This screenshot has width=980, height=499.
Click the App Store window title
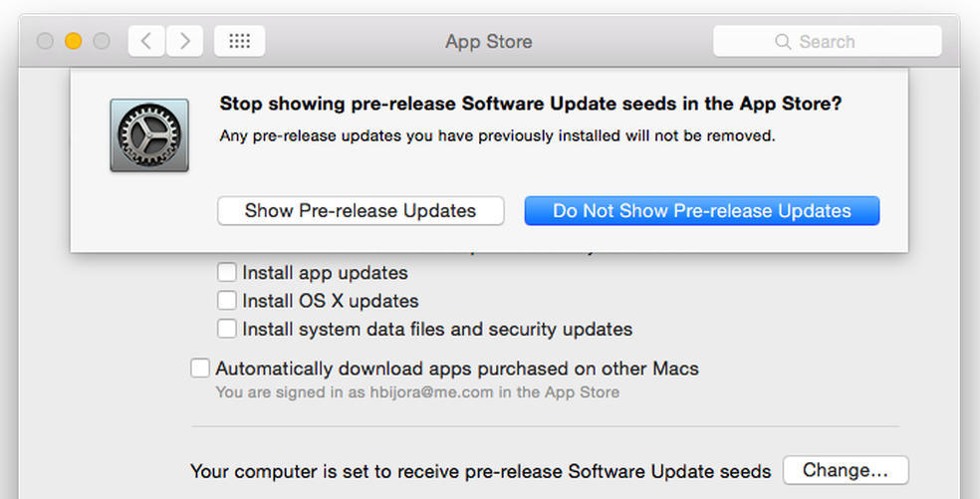[488, 42]
